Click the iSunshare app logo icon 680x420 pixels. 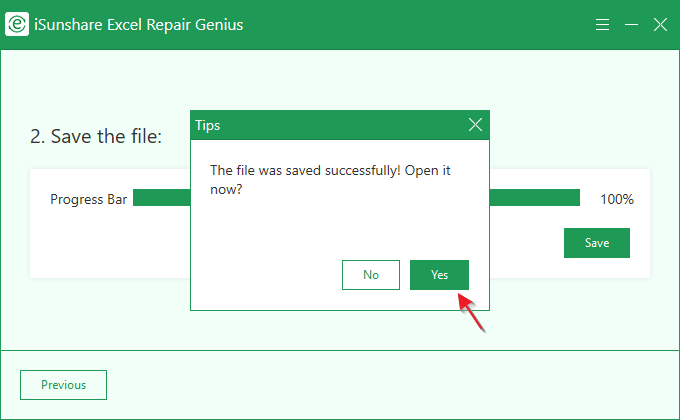pyautogui.click(x=16, y=25)
